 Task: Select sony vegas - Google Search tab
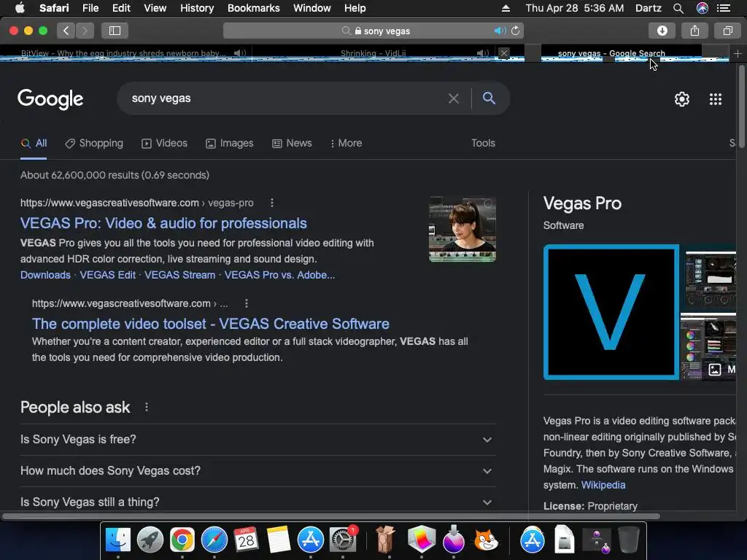[x=611, y=53]
